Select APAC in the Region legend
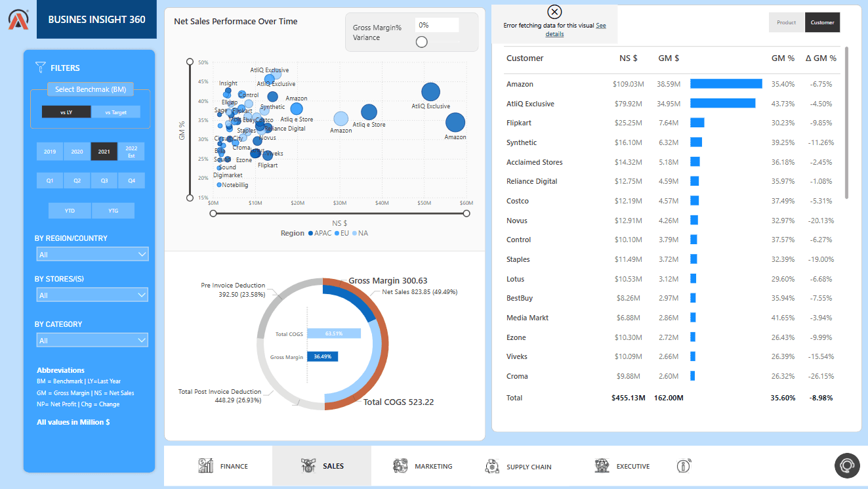 (320, 233)
